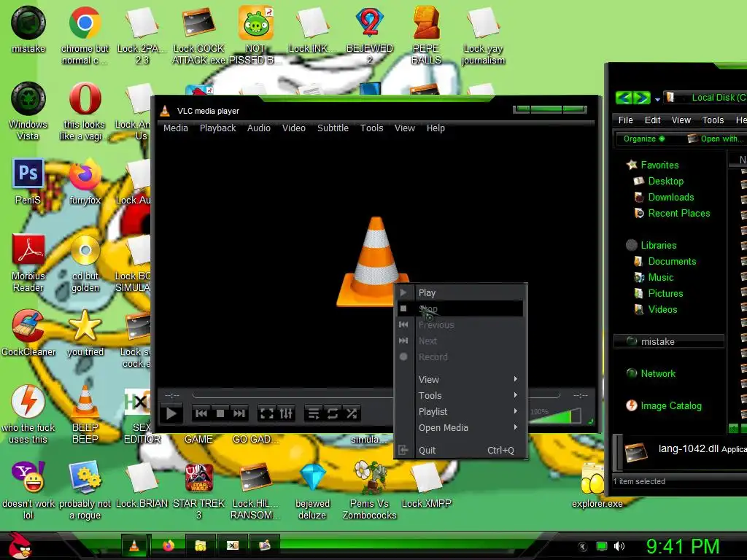Select the mistake computer icon on desktop
This screenshot has width=747, height=560.
pyautogui.click(x=28, y=29)
